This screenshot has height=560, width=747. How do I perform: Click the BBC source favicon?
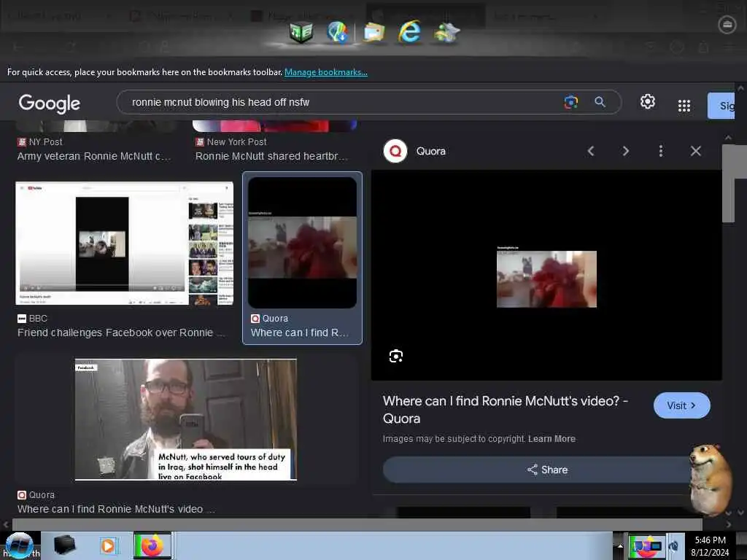(x=22, y=319)
